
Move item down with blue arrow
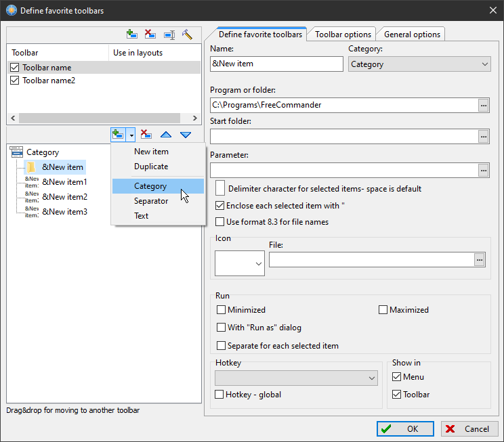[186, 135]
